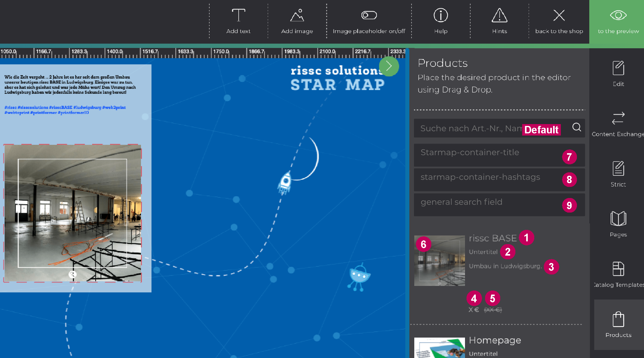
Task: Switch to Strict mode panel
Action: (618, 174)
